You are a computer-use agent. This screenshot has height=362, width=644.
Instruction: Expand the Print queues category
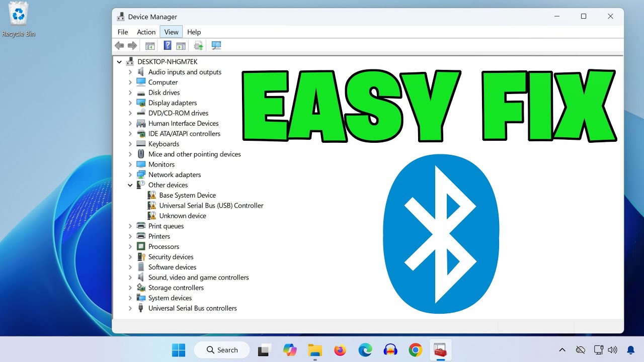tap(130, 226)
